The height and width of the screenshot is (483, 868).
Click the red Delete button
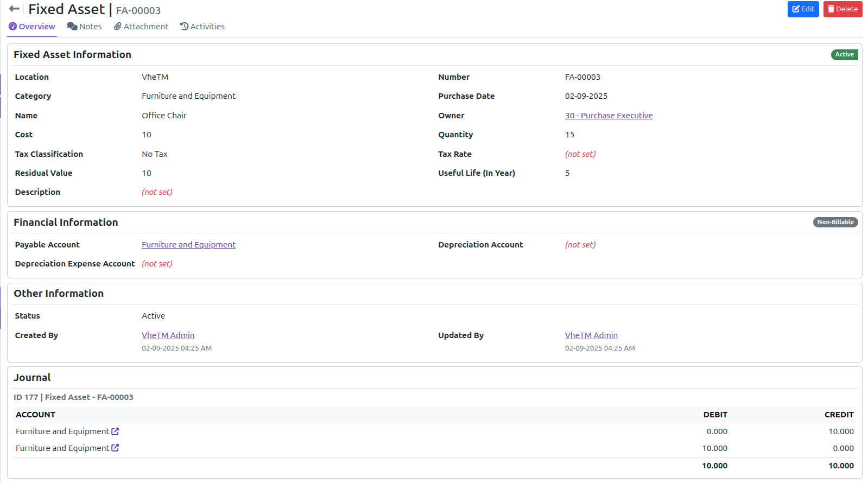pos(842,9)
